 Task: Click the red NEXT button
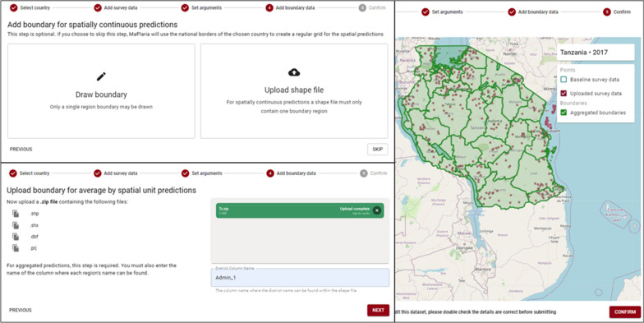click(378, 311)
